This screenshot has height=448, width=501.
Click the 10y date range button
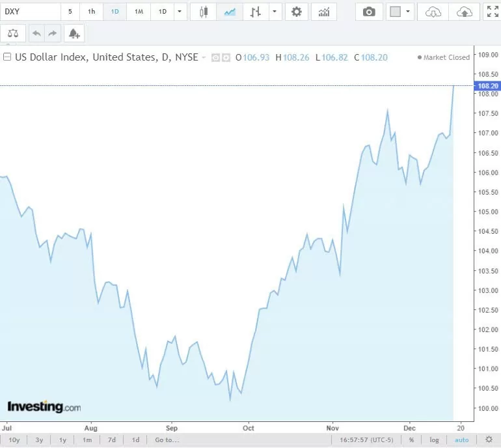click(x=14, y=440)
